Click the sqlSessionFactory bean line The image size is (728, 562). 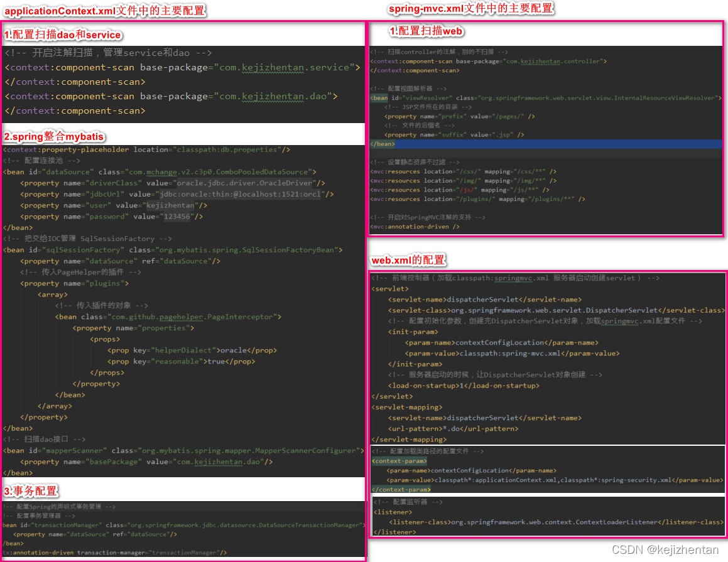(x=173, y=250)
